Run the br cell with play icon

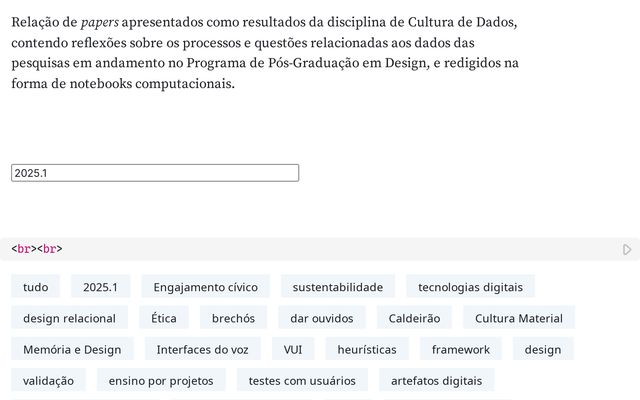(x=627, y=249)
